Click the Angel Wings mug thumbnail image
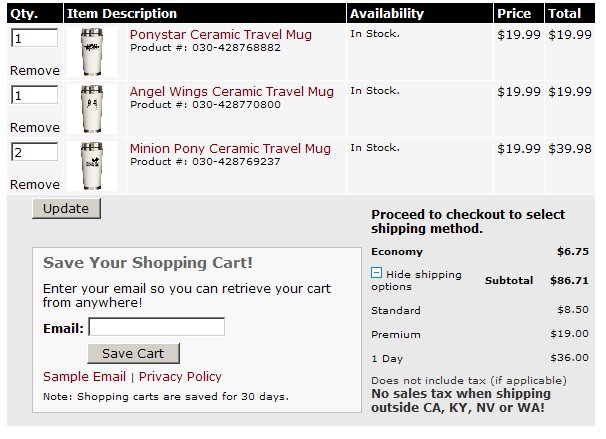606x439 pixels. (x=92, y=109)
